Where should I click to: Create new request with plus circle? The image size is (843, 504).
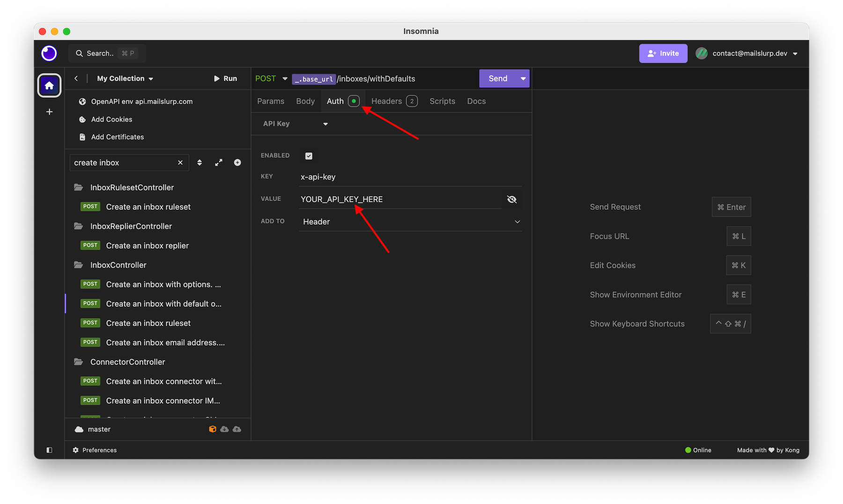[x=237, y=163]
